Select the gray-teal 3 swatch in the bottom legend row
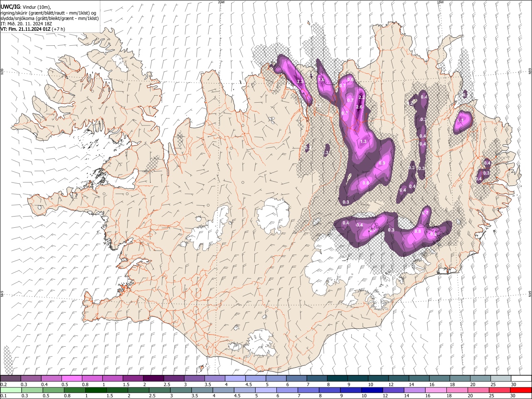532x399 pixels. (x=180, y=390)
